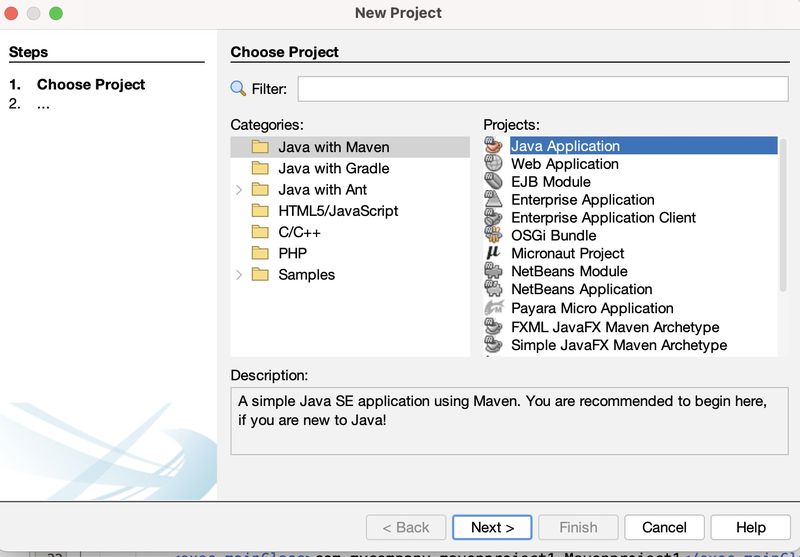Click the Java Application project icon
This screenshot has width=800, height=557.
click(x=493, y=145)
